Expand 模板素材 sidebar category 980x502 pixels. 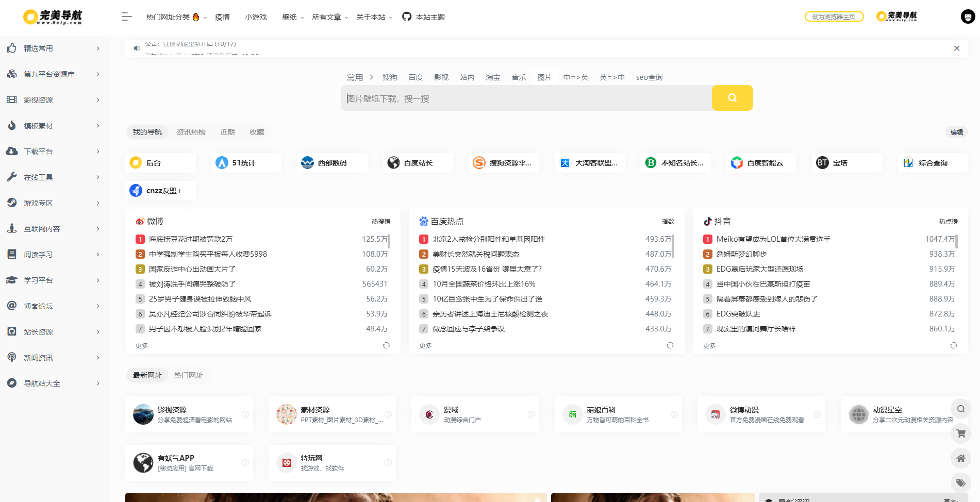[x=54, y=126]
